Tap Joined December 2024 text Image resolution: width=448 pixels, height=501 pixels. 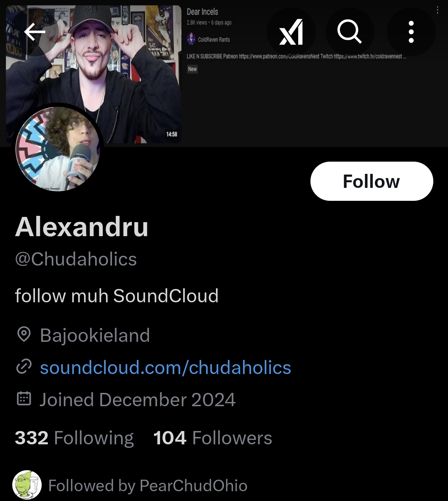click(137, 400)
